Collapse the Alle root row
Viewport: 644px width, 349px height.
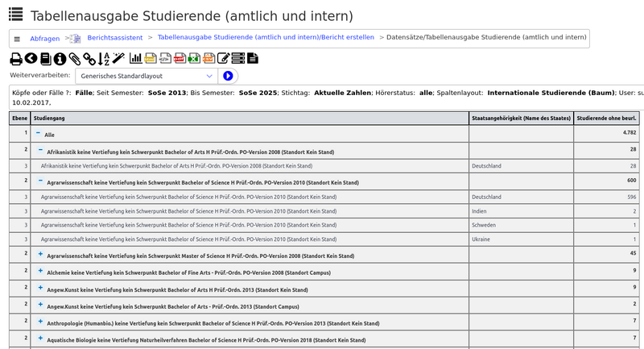[38, 133]
